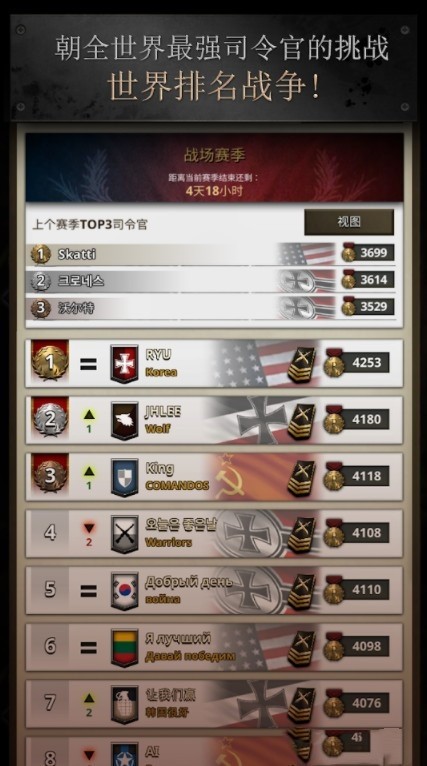Open RYU's iron cross clan emblem
This screenshot has width=427, height=766.
point(124,364)
